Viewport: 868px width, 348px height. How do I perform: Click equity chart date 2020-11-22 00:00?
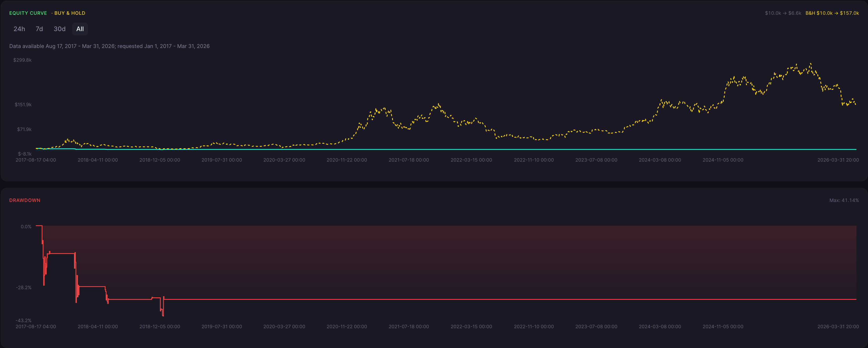[x=346, y=160]
